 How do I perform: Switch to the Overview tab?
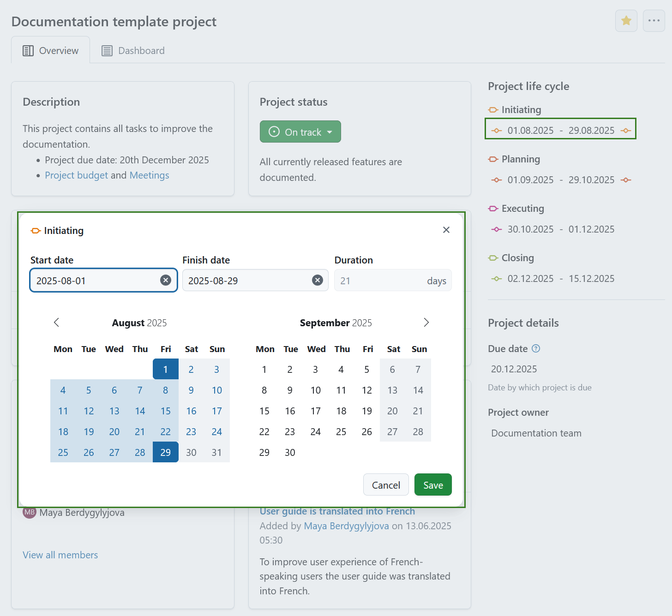coord(51,50)
